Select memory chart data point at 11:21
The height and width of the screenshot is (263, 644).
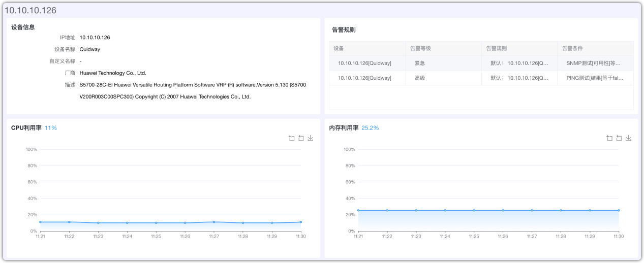(x=358, y=210)
